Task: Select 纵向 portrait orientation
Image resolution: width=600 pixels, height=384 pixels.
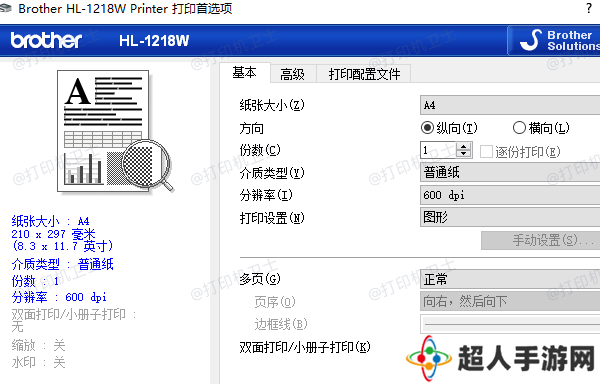Action: (449, 128)
